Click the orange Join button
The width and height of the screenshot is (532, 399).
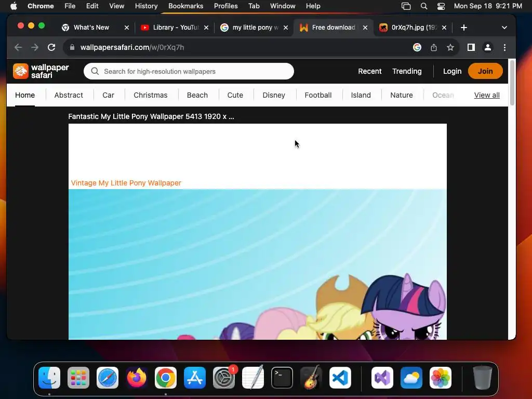click(485, 71)
